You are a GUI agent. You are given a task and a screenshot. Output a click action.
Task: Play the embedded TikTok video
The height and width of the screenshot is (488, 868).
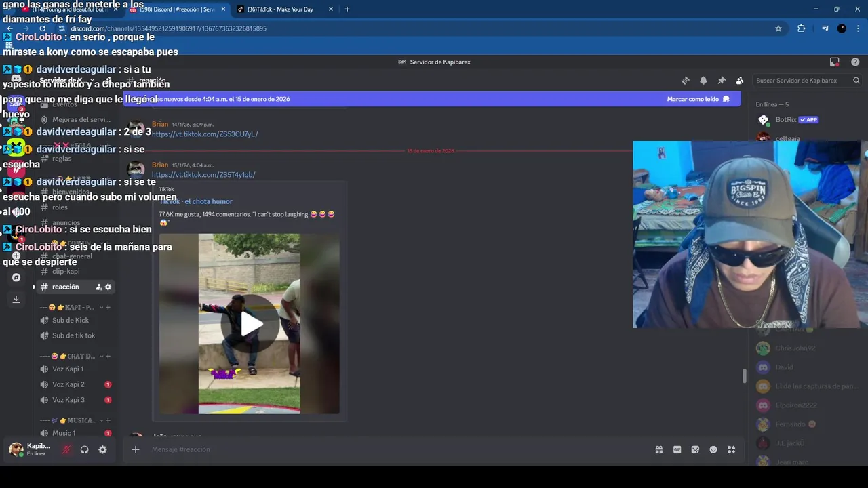coord(250,324)
